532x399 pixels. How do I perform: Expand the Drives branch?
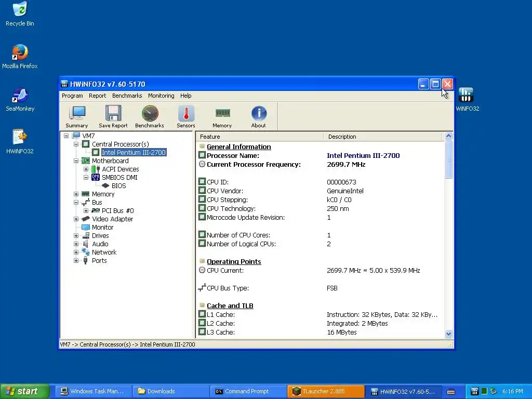pyautogui.click(x=76, y=235)
